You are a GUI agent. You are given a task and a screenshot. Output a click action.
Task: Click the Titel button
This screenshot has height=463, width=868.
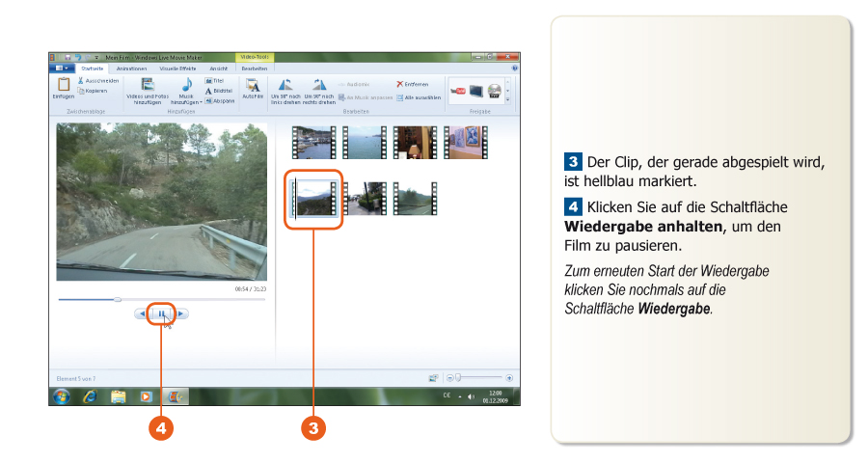214,81
